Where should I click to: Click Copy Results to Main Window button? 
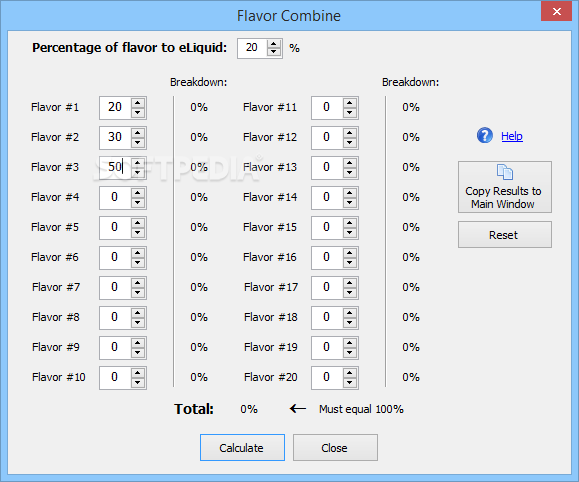click(505, 187)
